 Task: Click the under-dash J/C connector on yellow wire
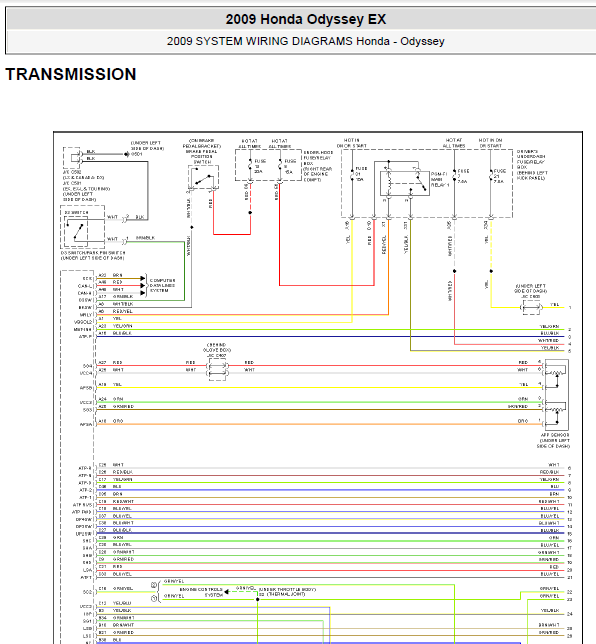pos(531,307)
